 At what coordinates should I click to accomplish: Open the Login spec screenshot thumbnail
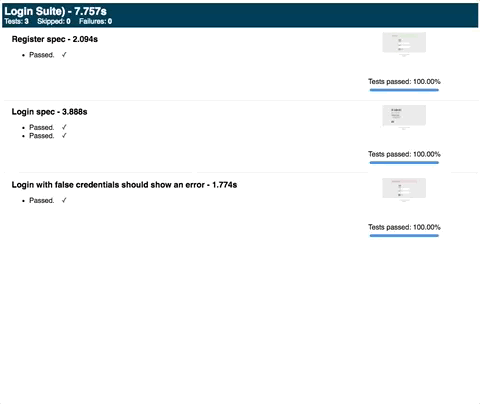(404, 117)
